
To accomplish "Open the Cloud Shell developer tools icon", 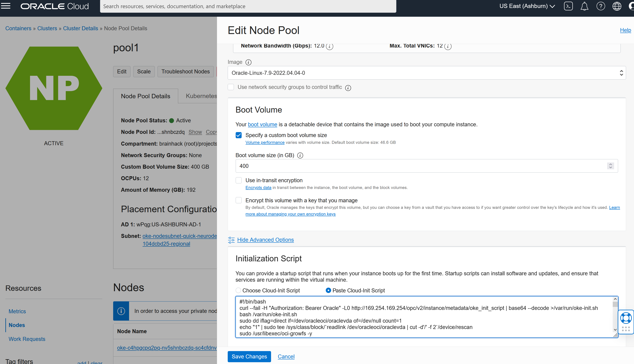I will tap(568, 6).
